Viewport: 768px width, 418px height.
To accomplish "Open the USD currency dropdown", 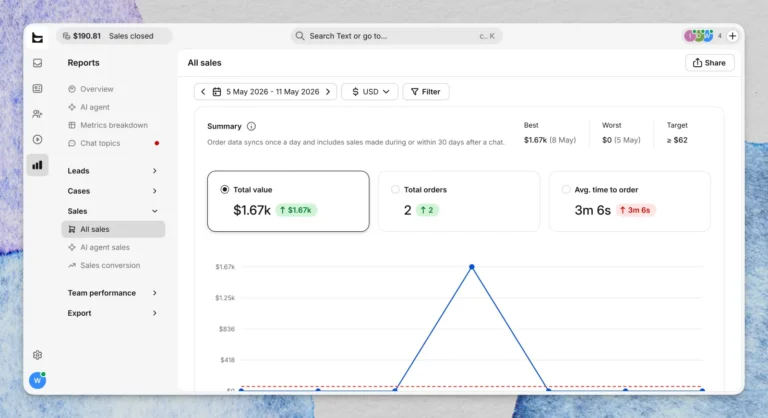I will 369,92.
